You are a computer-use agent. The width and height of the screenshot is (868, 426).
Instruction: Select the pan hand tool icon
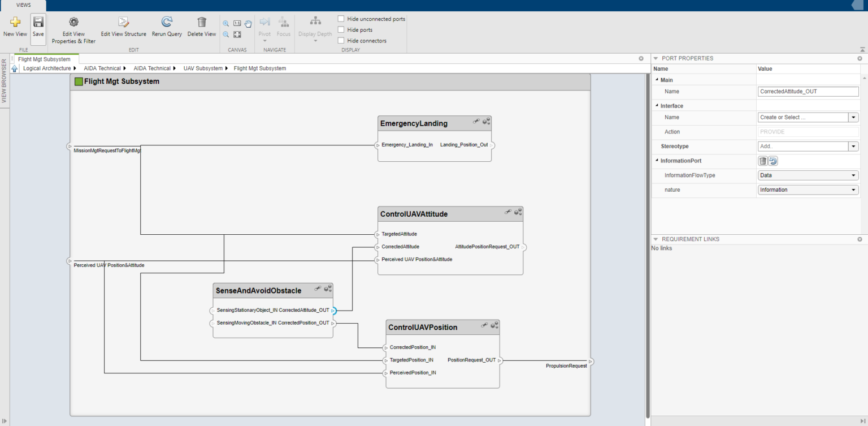[248, 24]
